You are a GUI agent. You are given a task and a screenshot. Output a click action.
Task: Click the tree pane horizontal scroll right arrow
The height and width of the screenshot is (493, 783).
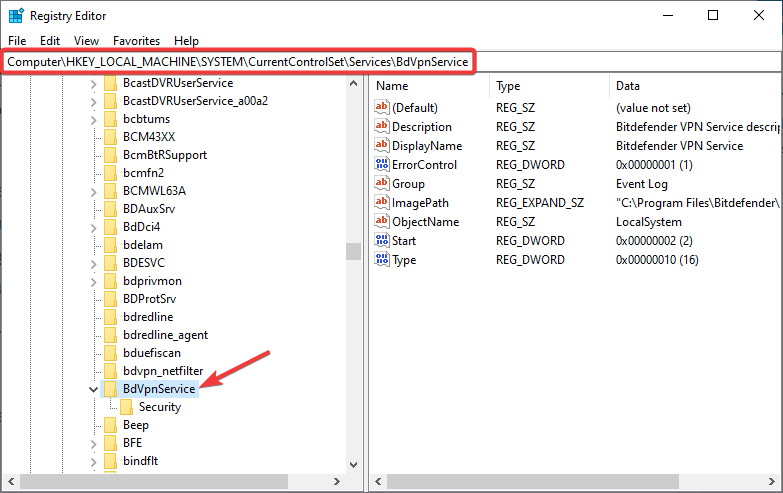(x=337, y=482)
